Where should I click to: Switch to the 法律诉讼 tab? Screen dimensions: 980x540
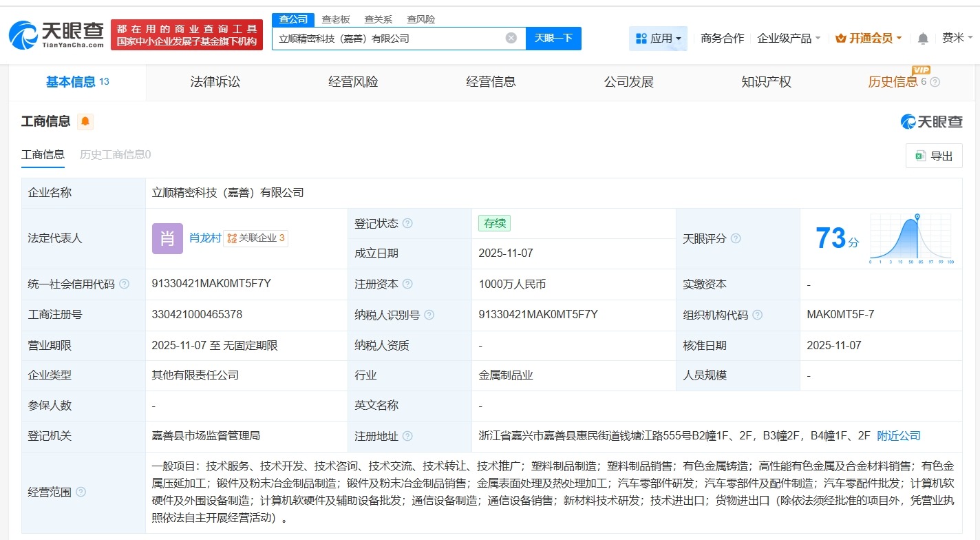coord(215,81)
